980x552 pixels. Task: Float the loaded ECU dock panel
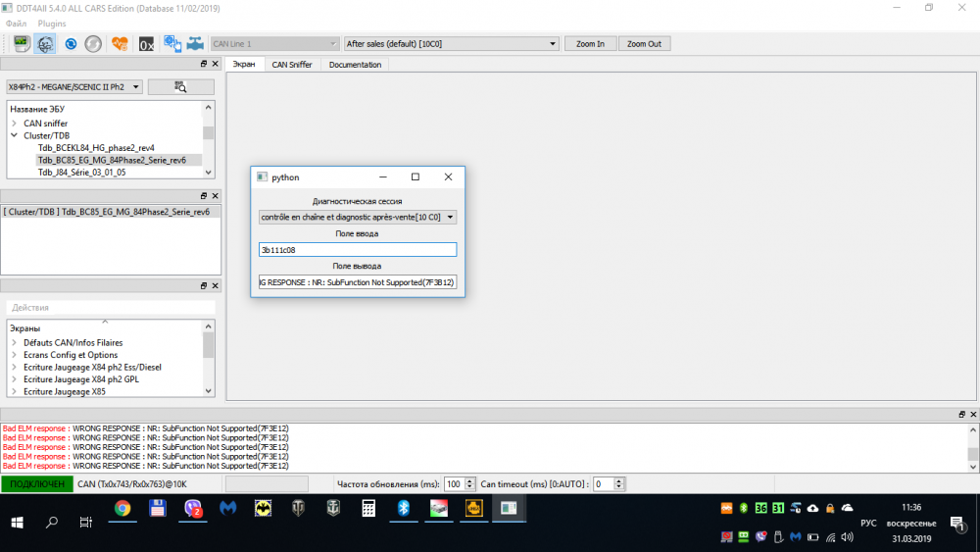(x=204, y=196)
